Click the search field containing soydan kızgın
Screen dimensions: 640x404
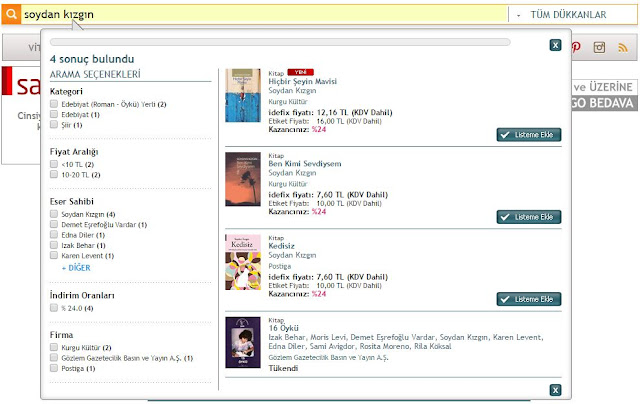point(264,15)
